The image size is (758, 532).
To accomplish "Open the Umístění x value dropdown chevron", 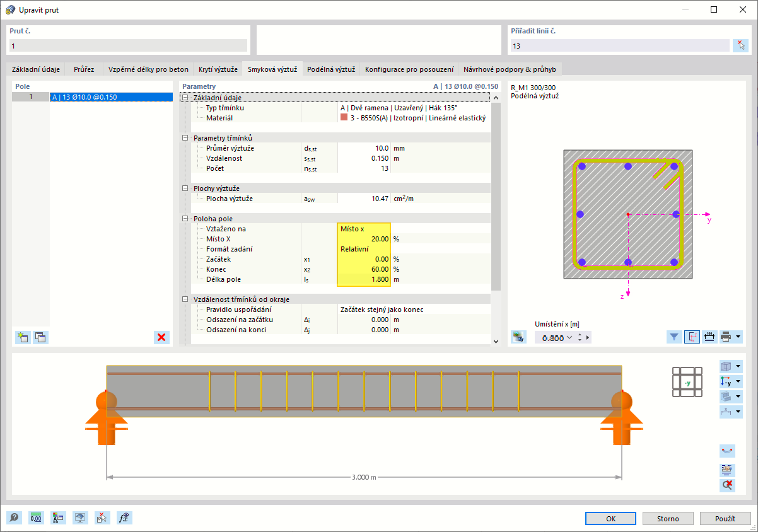I will (570, 337).
